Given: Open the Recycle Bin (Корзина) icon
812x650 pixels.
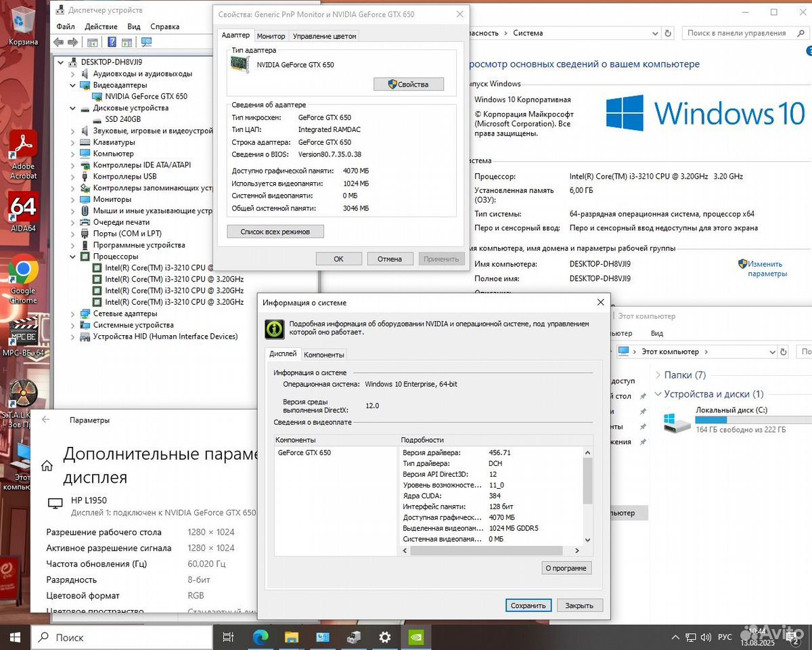Looking at the screenshot, I should 23,26.
